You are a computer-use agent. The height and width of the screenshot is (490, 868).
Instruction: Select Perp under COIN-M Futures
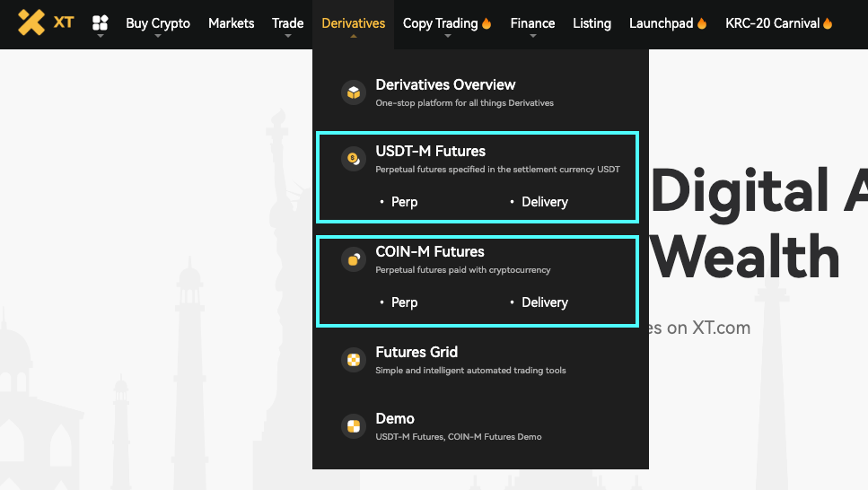point(404,302)
